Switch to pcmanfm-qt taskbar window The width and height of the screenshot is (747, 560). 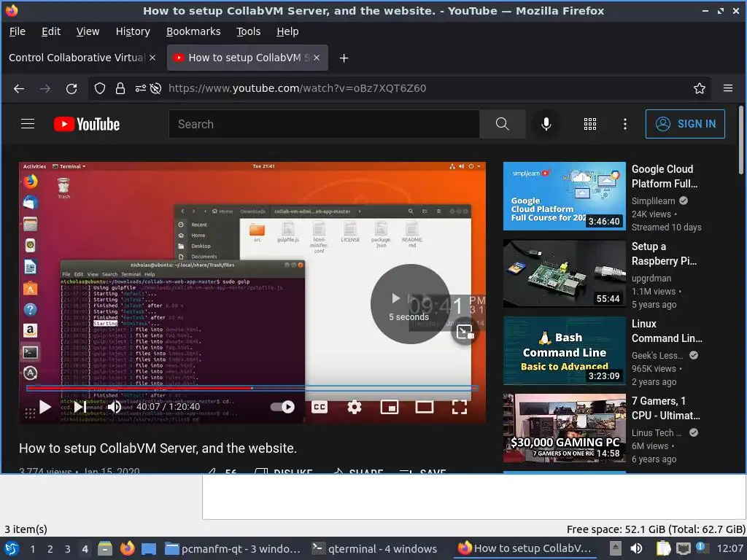(x=232, y=549)
